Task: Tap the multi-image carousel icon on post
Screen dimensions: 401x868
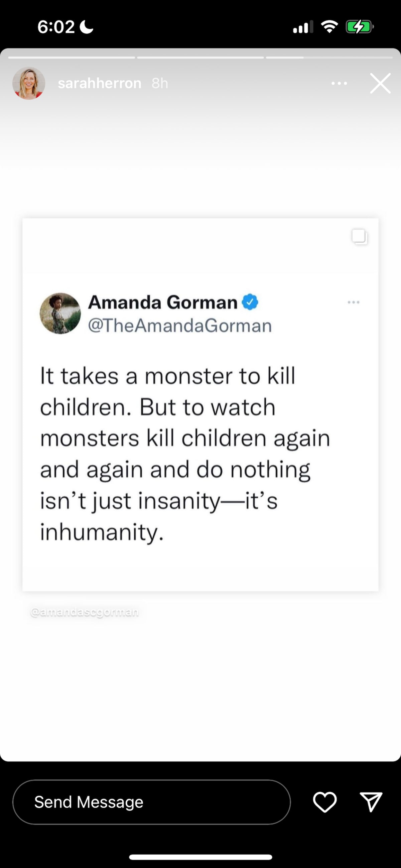Action: (x=359, y=237)
